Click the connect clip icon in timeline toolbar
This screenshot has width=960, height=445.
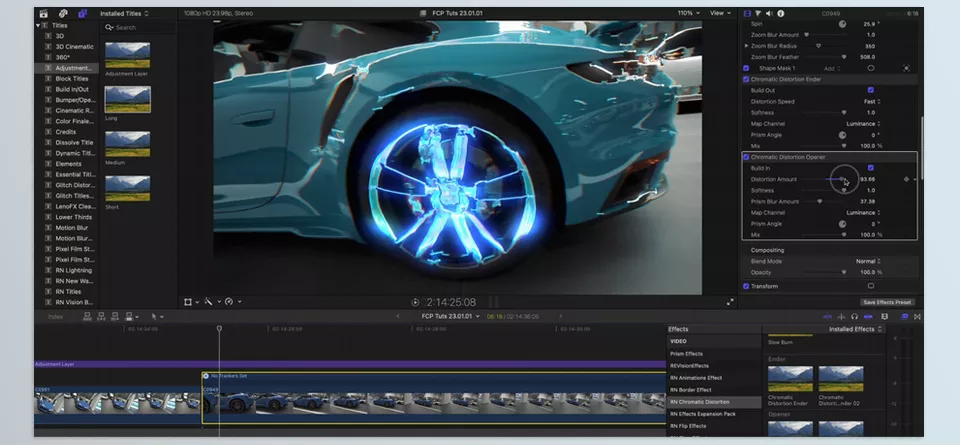click(x=87, y=316)
